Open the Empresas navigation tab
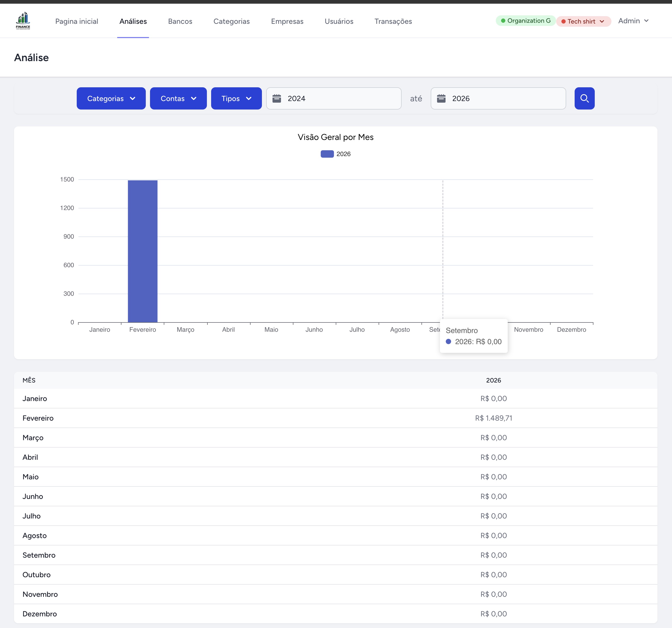 click(x=287, y=21)
